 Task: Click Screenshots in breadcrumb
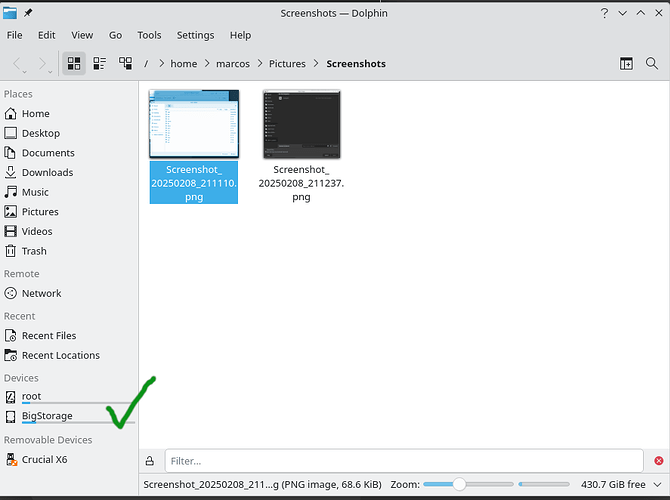(x=356, y=64)
